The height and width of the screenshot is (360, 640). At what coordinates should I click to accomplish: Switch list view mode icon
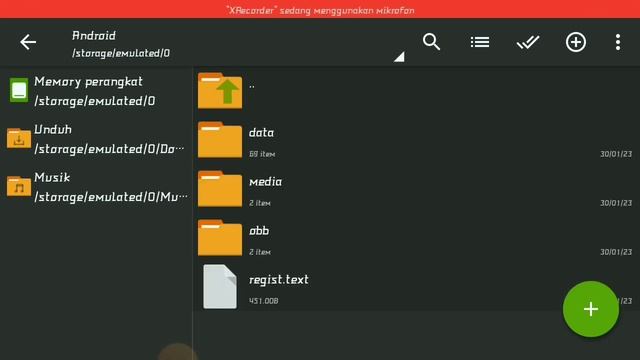[x=480, y=42]
